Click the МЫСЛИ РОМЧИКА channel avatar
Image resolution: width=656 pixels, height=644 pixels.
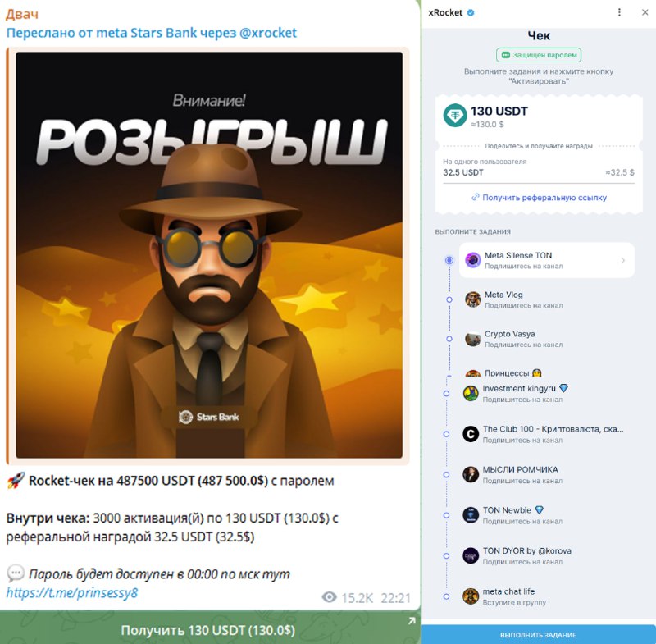coord(471,474)
